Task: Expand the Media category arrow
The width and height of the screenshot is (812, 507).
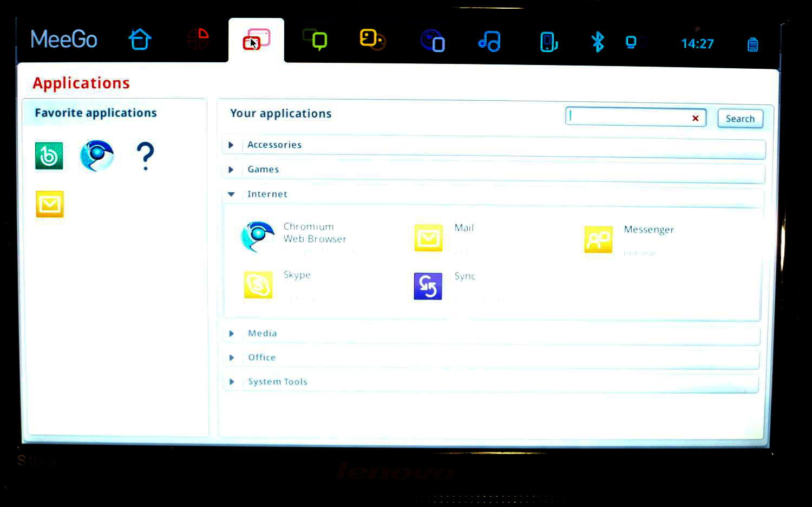Action: (x=232, y=334)
